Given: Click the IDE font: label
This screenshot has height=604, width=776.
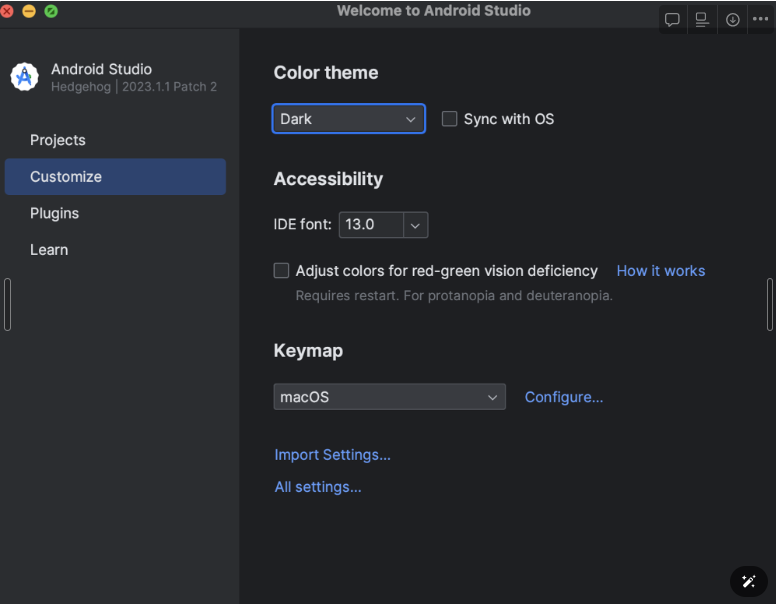Looking at the screenshot, I should (302, 224).
